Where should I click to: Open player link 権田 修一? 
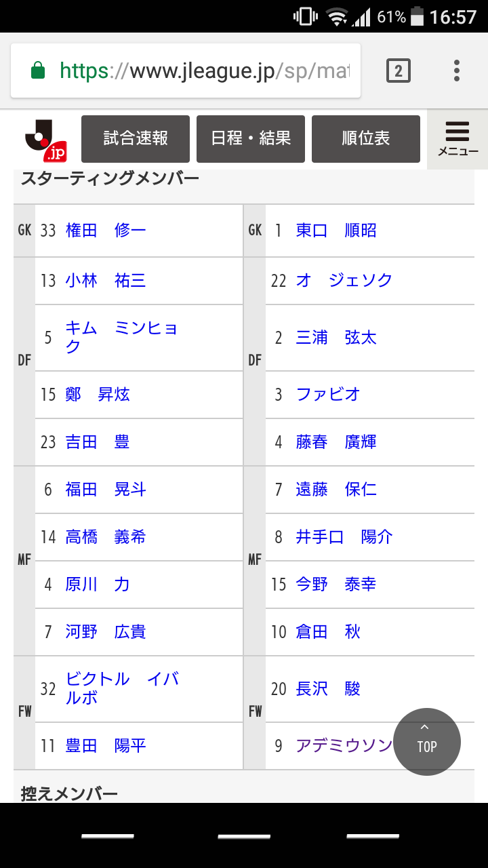point(106,231)
